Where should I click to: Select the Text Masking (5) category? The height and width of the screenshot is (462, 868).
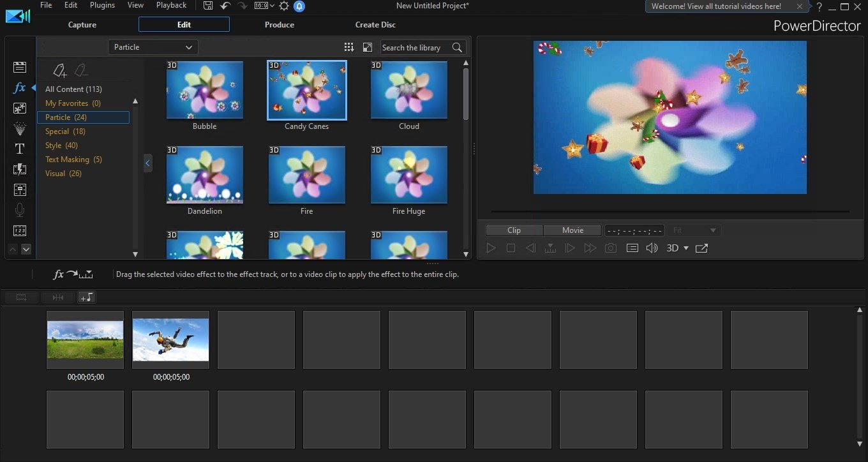click(73, 160)
